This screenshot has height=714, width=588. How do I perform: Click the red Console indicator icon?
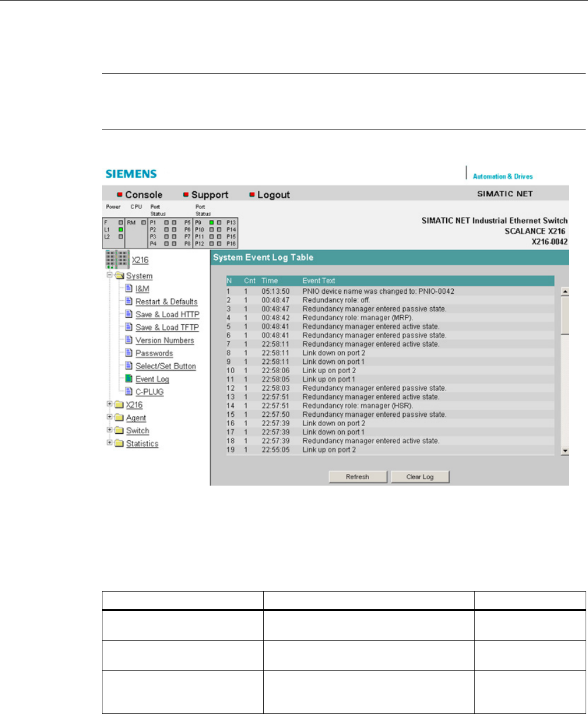pyautogui.click(x=119, y=194)
